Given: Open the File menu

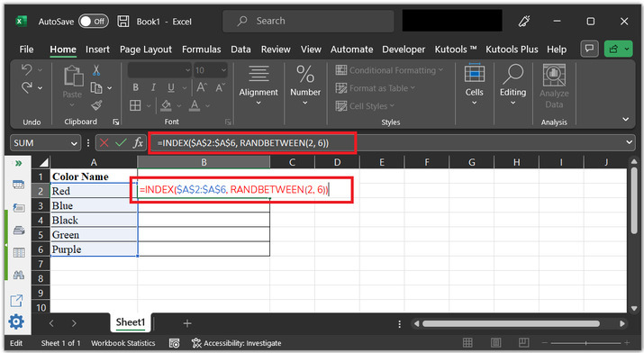Looking at the screenshot, I should tap(26, 50).
